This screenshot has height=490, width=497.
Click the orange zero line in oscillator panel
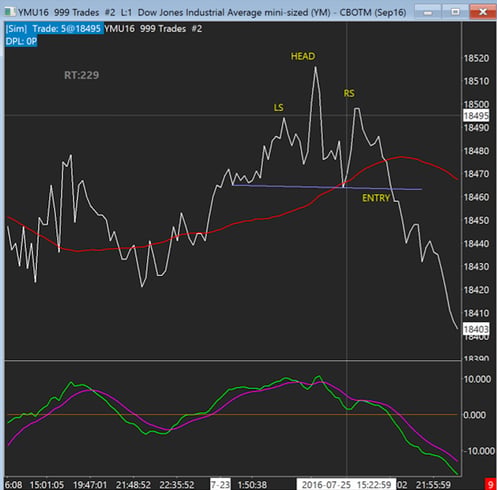[232, 415]
